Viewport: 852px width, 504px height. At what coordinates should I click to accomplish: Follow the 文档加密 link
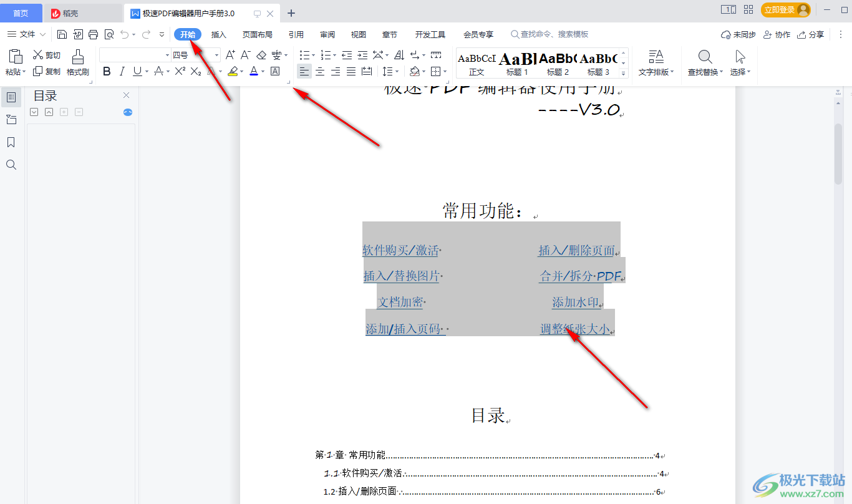tap(400, 303)
